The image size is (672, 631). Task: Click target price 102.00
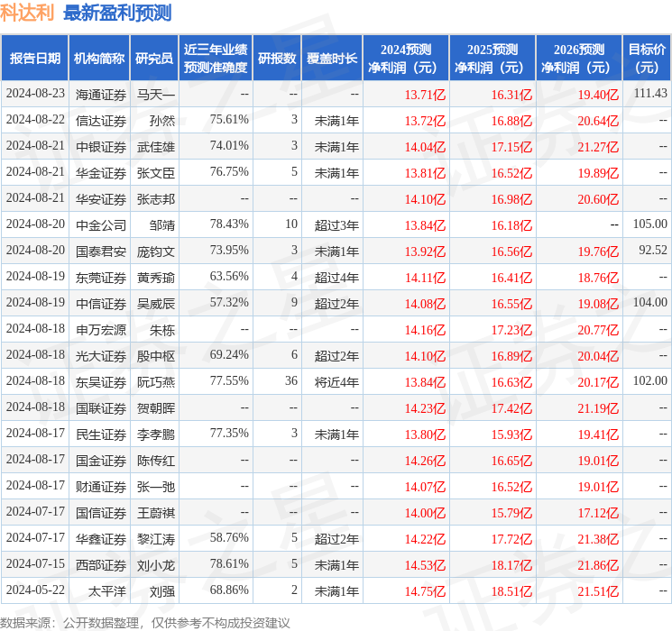(x=650, y=380)
